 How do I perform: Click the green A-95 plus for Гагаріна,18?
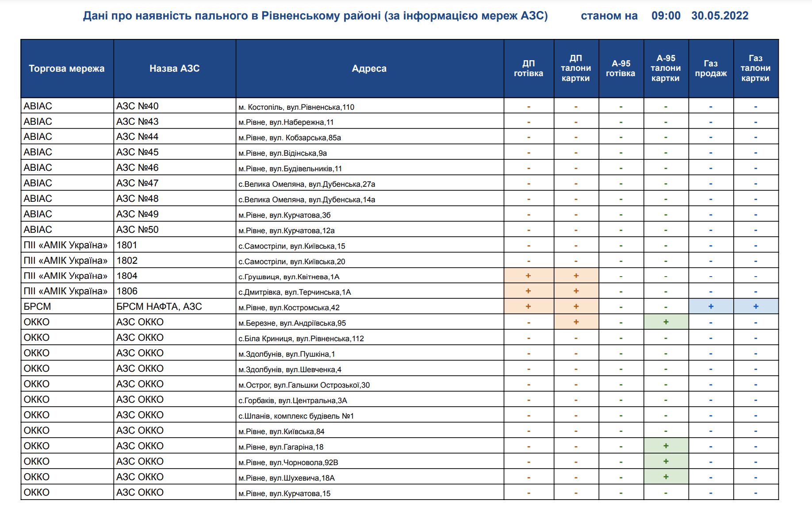pos(666,446)
